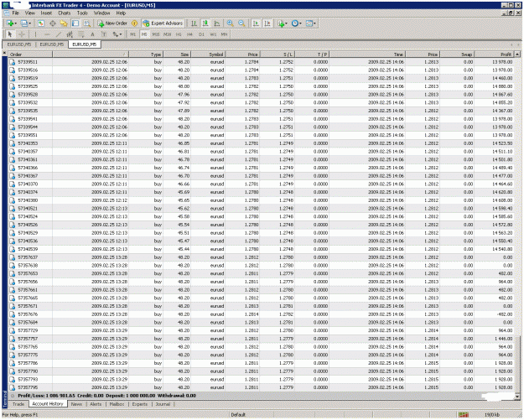Open the Profiles toolbar icon

(x=23, y=23)
